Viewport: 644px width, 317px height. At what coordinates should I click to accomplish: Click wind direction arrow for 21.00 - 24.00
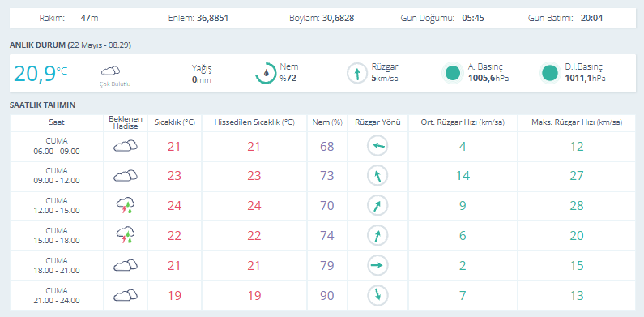[377, 295]
